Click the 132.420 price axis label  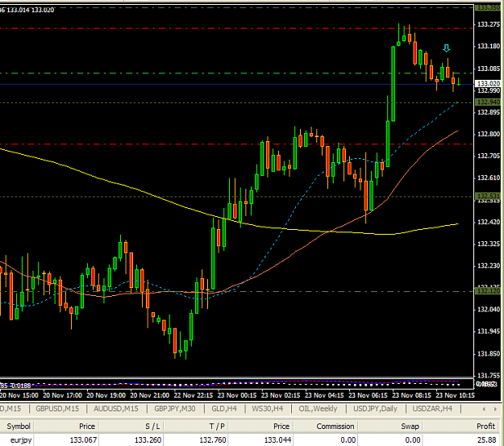coord(489,223)
